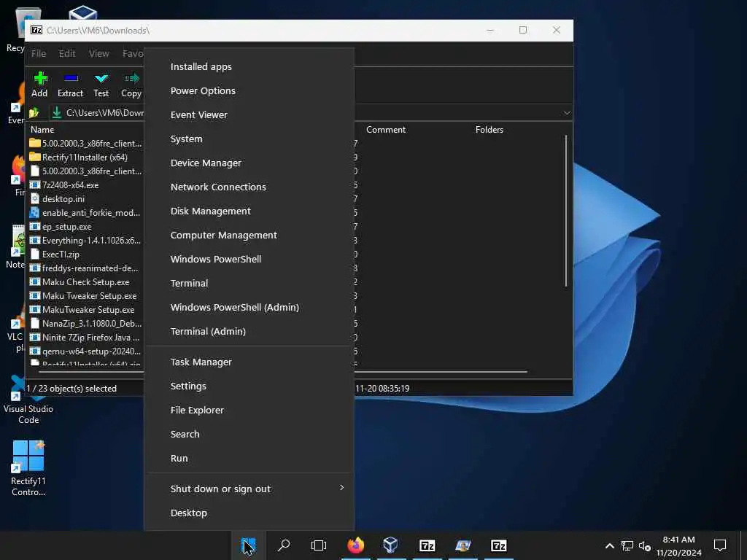Select Ninite 7Zip Firefox Java file

coord(90,337)
